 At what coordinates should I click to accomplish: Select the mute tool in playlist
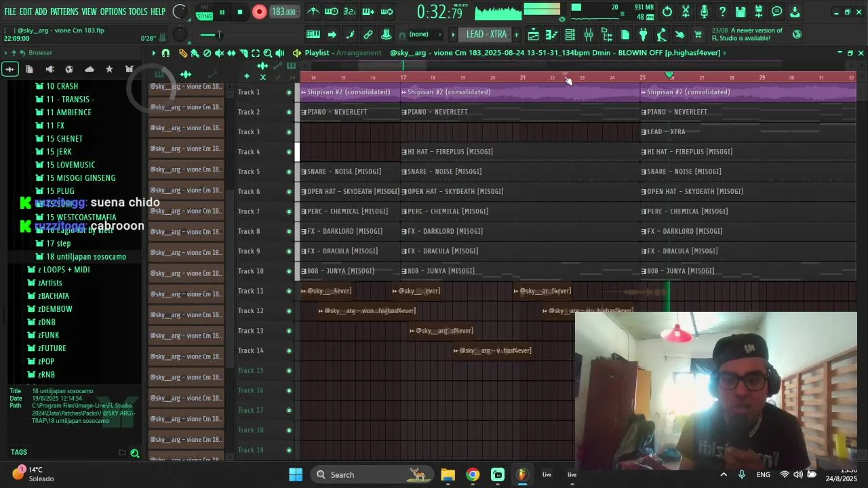click(x=219, y=53)
